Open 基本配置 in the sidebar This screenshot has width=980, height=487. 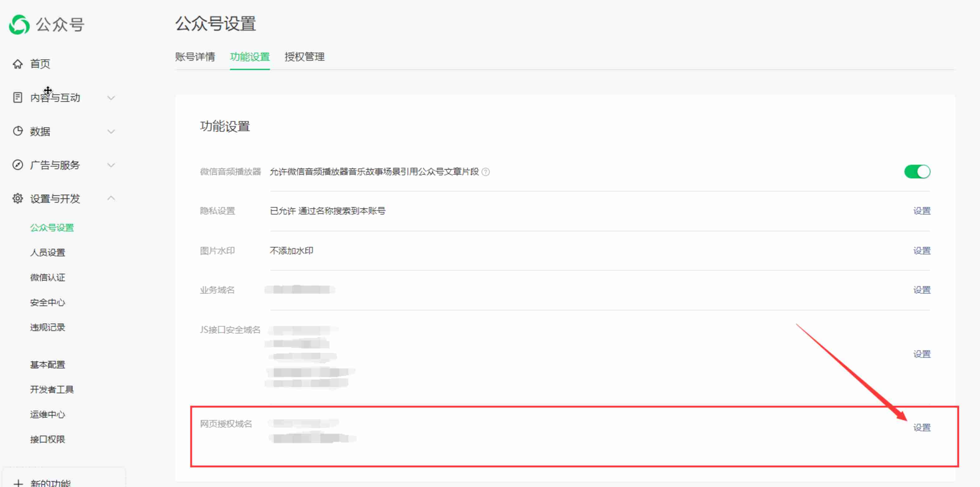click(48, 365)
